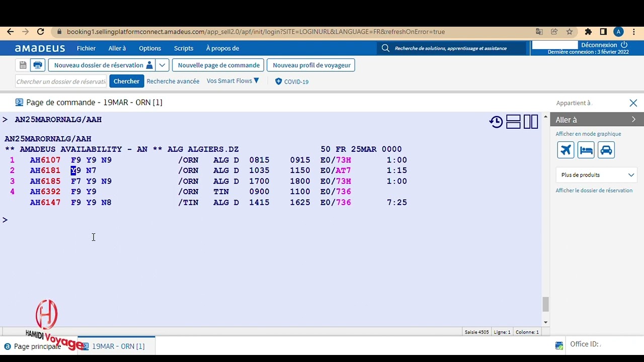Split command page vertically
This screenshot has height=362, width=644.
click(x=531, y=122)
